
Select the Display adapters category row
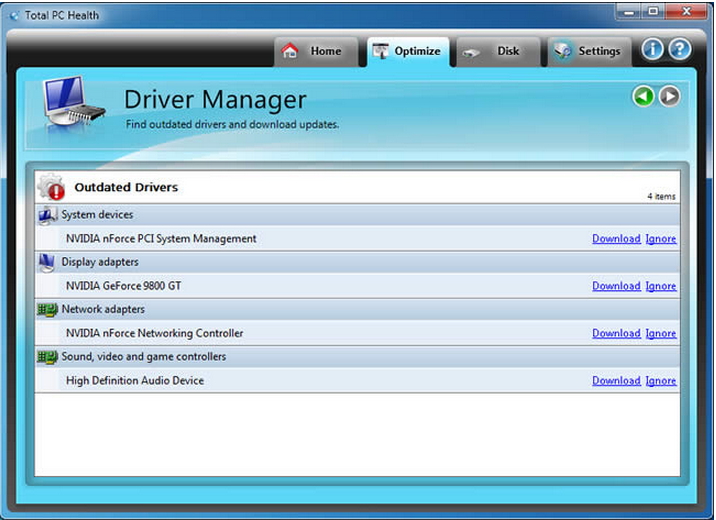(x=358, y=263)
